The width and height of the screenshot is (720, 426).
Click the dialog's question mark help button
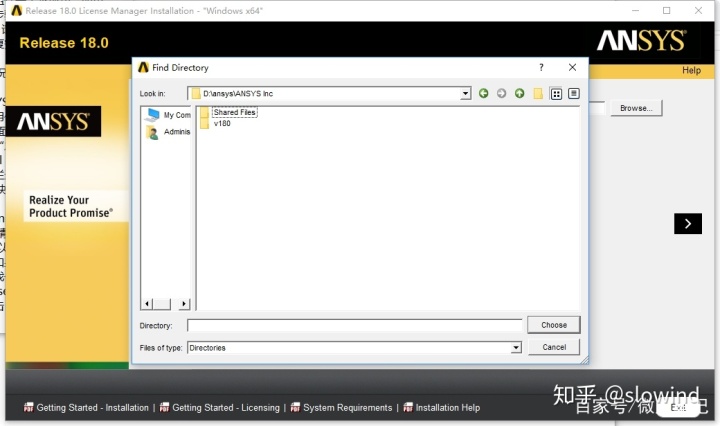541,67
